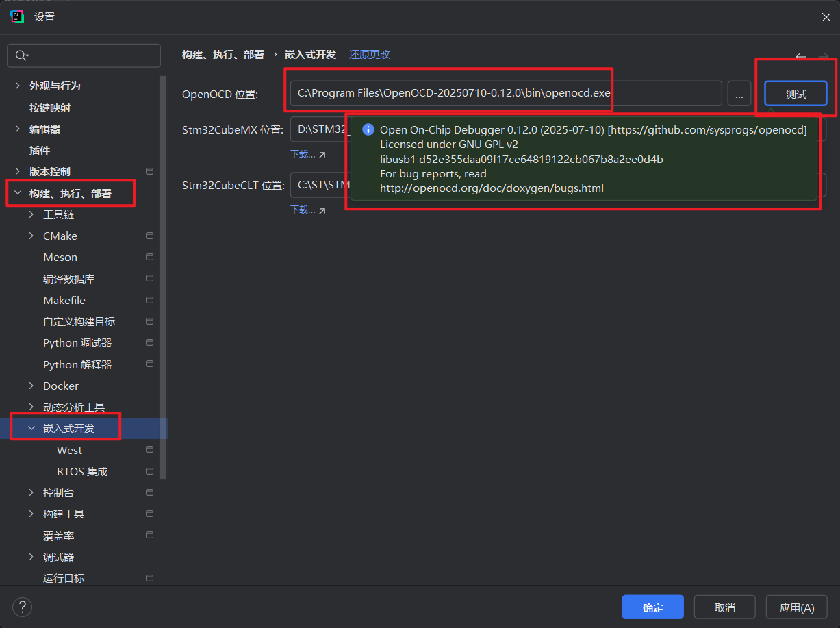Click 构建、执行、部署 breadcrumb

(223, 54)
